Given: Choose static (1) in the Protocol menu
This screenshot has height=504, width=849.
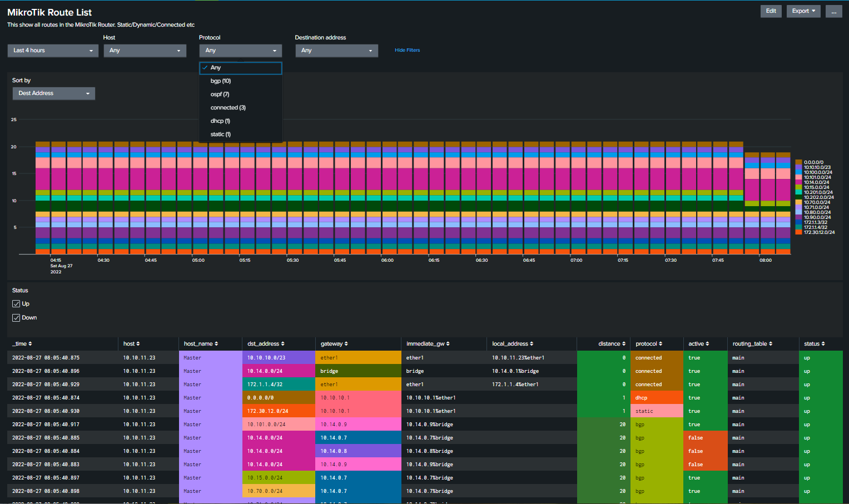Looking at the screenshot, I should point(220,134).
